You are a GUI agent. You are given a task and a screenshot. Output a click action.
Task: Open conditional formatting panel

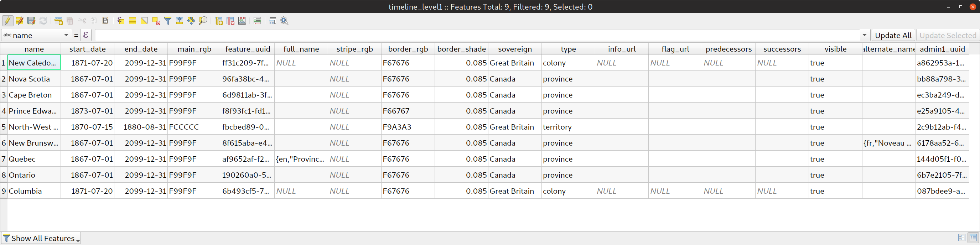coord(257,21)
